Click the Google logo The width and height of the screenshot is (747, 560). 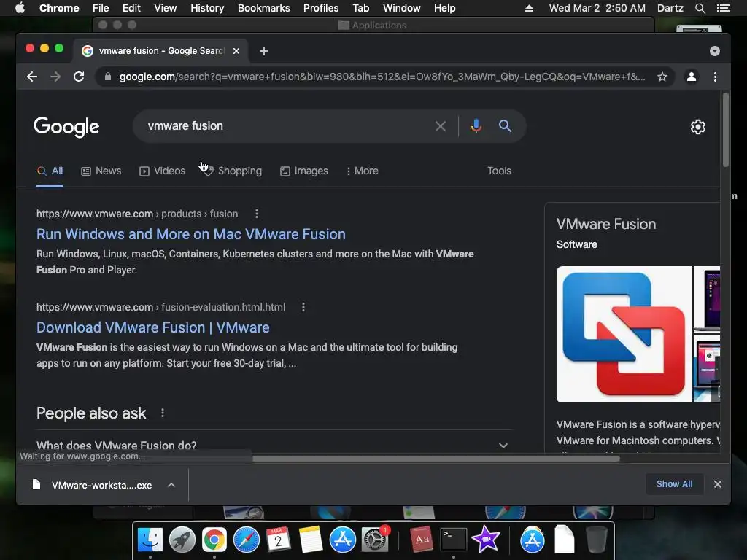(66, 127)
